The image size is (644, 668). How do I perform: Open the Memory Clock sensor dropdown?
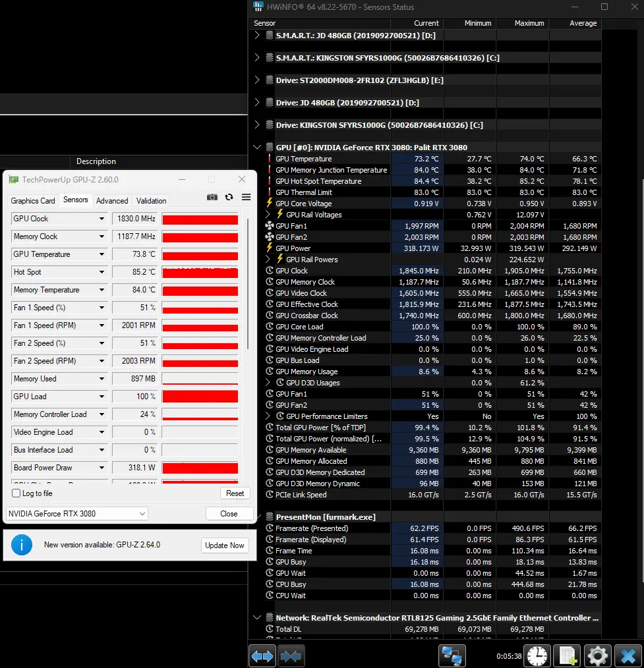[102, 237]
